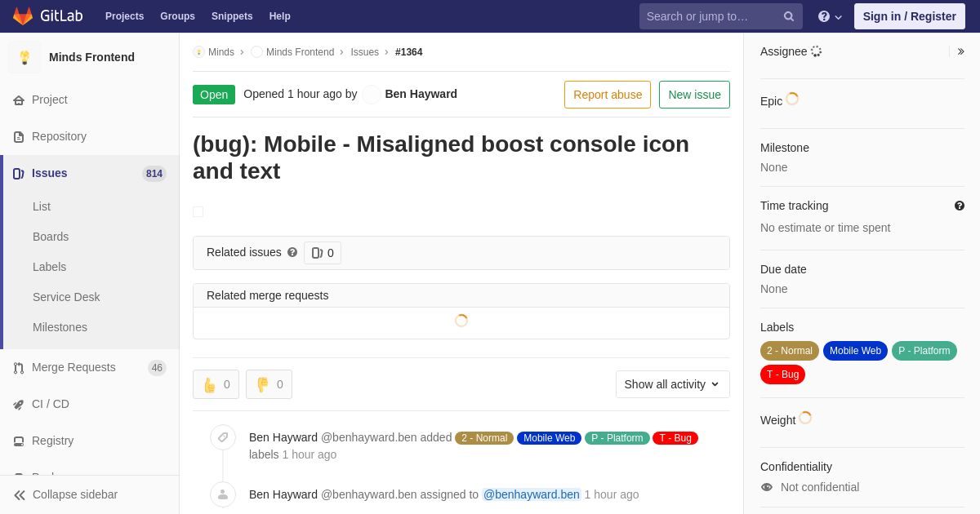Image resolution: width=980 pixels, height=514 pixels.
Task: Click the Issues sidebar icon
Action: [x=19, y=174]
